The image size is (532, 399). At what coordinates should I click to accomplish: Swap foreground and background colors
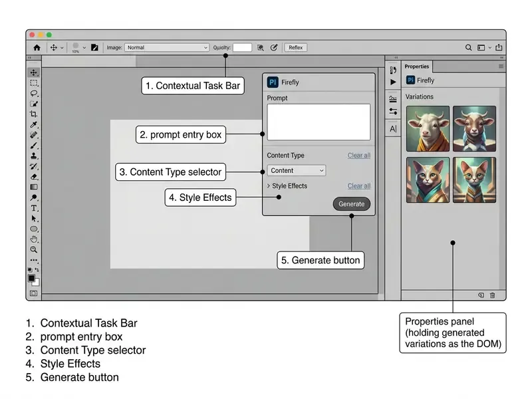pos(37,270)
